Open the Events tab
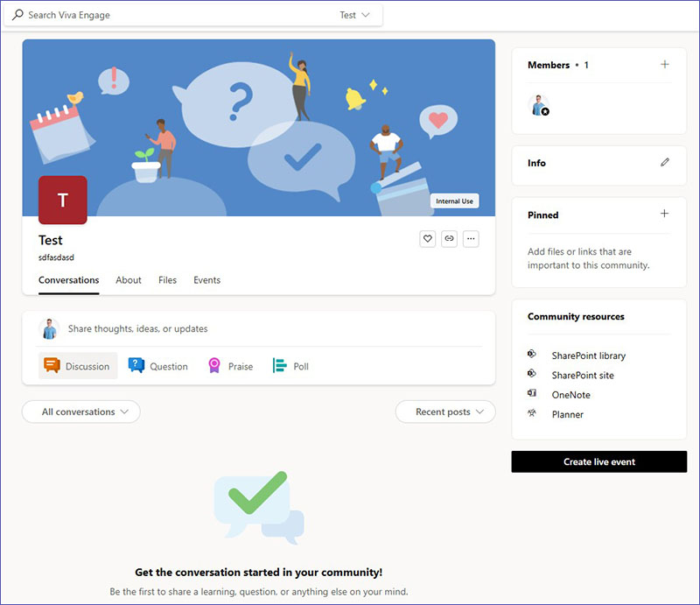 tap(206, 280)
